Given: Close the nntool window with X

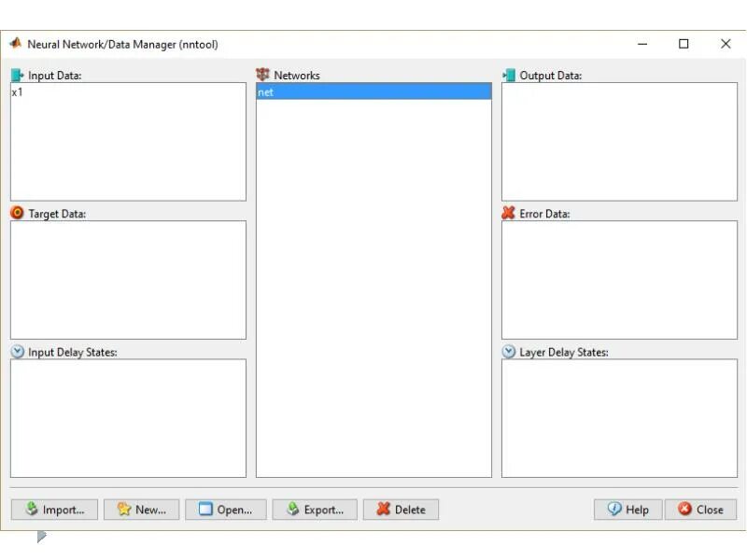Looking at the screenshot, I should (726, 44).
